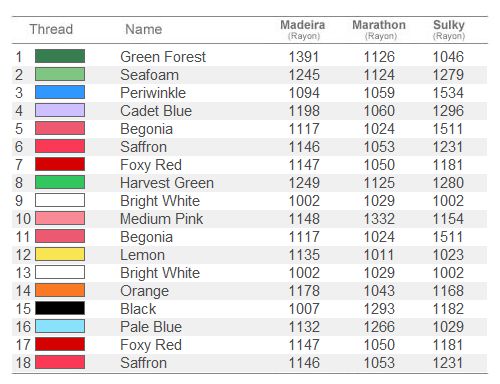Select the Pale Blue swatch
This screenshot has width=500, height=384.
coord(60,326)
